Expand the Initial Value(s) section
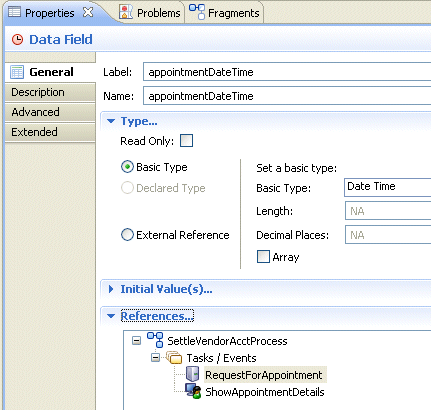The image size is (431, 410). click(111, 289)
